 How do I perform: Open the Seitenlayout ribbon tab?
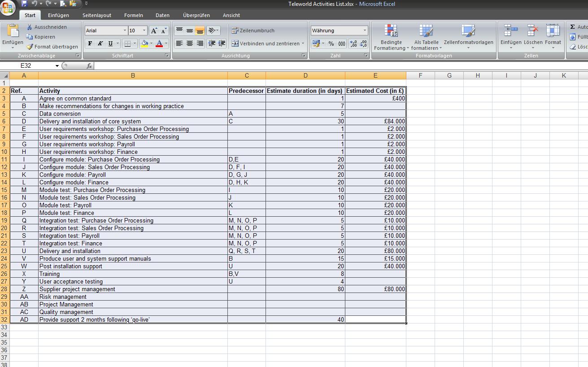pyautogui.click(x=97, y=15)
